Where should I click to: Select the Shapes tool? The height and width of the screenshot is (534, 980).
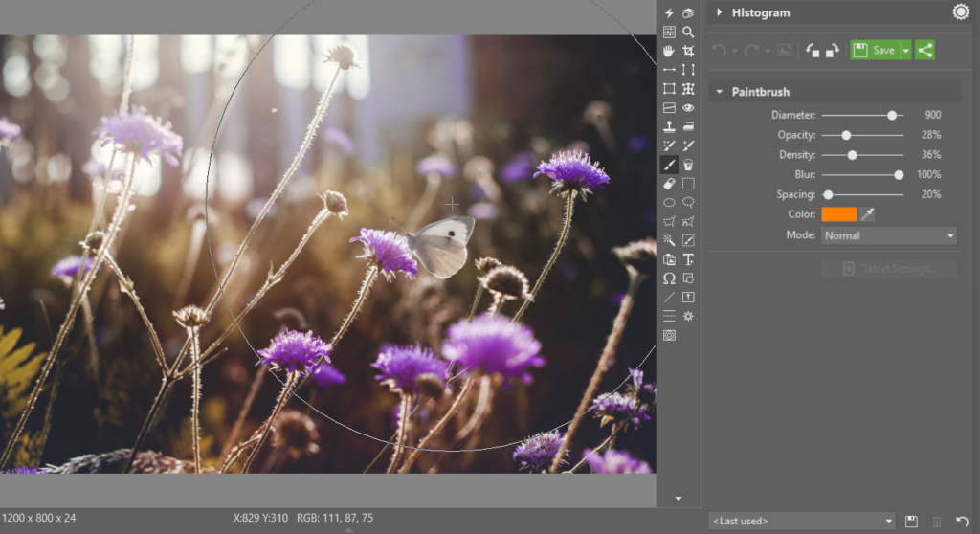pos(688,278)
